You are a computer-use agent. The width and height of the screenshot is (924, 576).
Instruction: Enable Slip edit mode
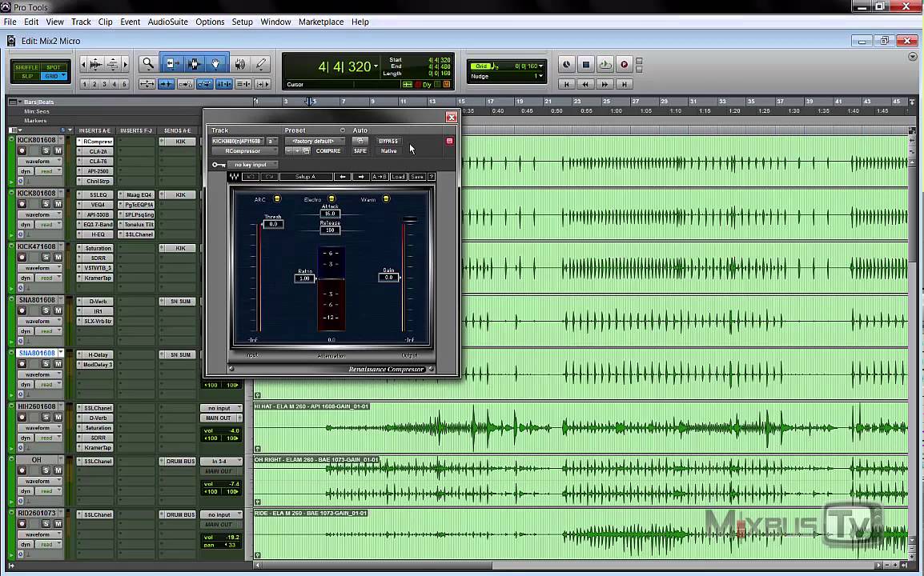click(26, 77)
